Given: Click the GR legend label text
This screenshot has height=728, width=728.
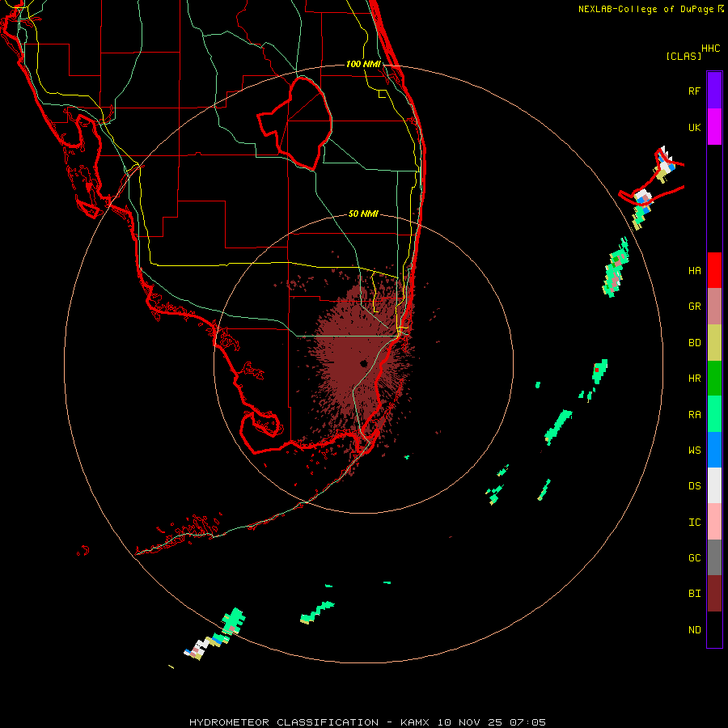Looking at the screenshot, I should click(x=694, y=307).
